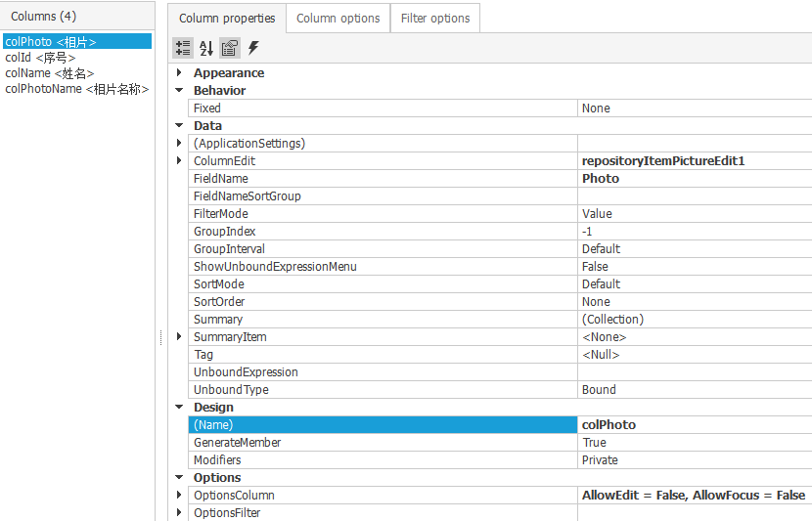This screenshot has height=521, width=812.
Task: Click the FieldName value field
Action: coord(694,179)
